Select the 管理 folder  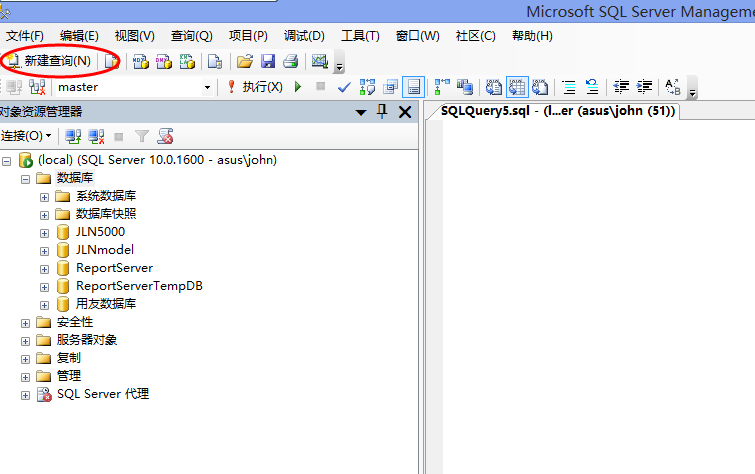tap(69, 376)
